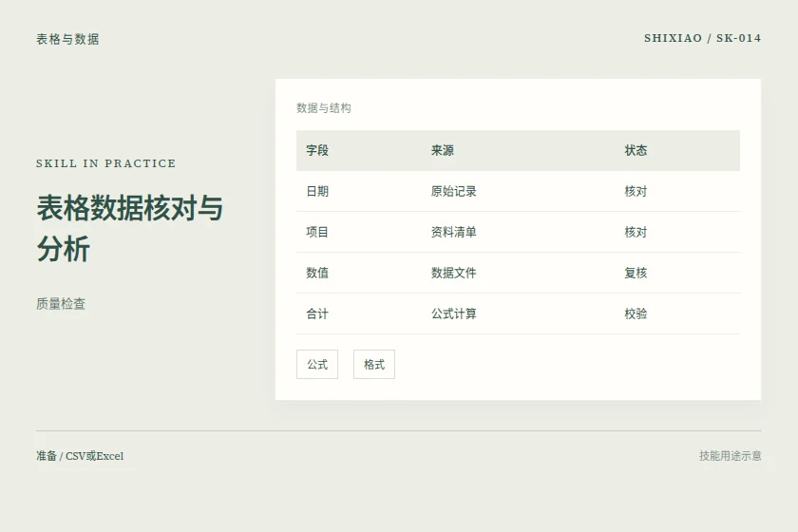Click the 资料清单 source cell

453,232
